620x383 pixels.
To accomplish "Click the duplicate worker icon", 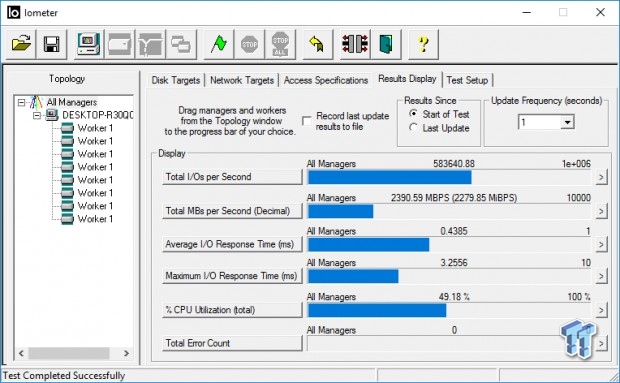I will click(181, 44).
